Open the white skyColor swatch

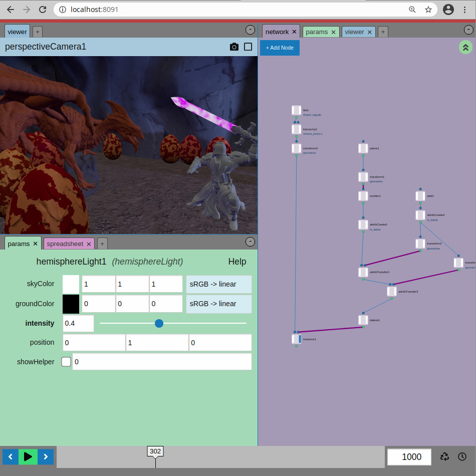pyautogui.click(x=71, y=284)
